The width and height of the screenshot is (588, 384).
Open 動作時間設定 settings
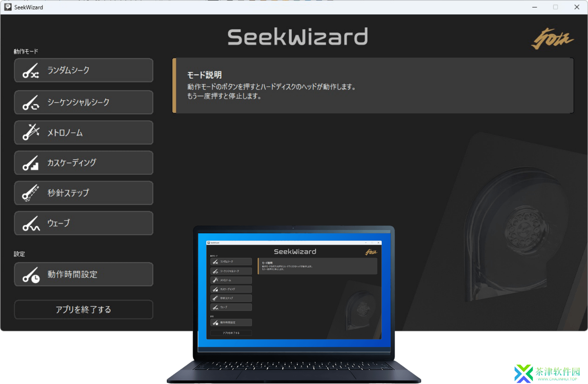point(84,274)
